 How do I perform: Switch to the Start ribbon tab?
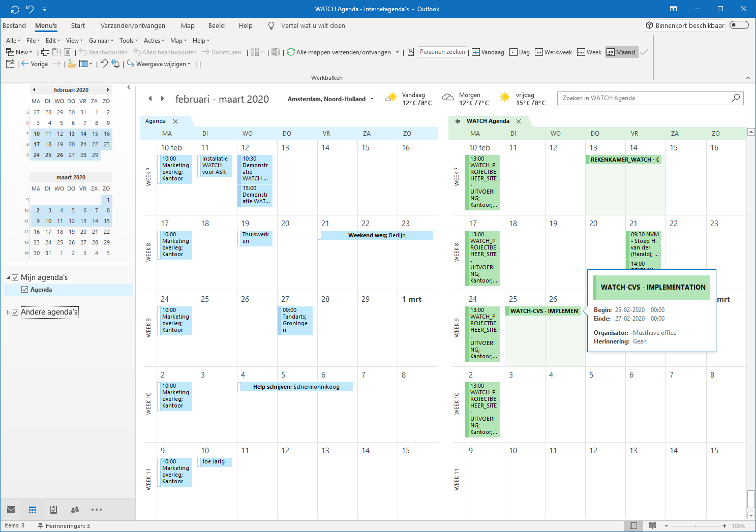(x=78, y=25)
